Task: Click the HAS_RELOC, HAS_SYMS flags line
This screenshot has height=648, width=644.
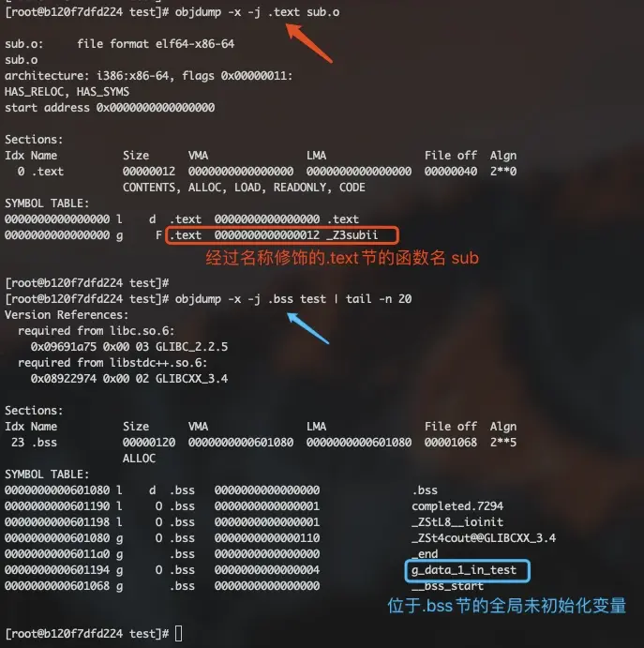Action: 67,92
